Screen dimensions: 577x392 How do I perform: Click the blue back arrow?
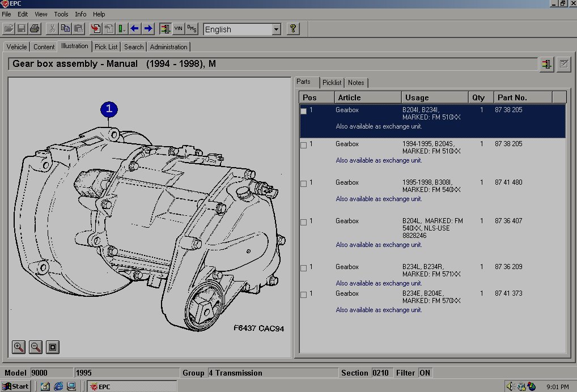pyautogui.click(x=135, y=28)
